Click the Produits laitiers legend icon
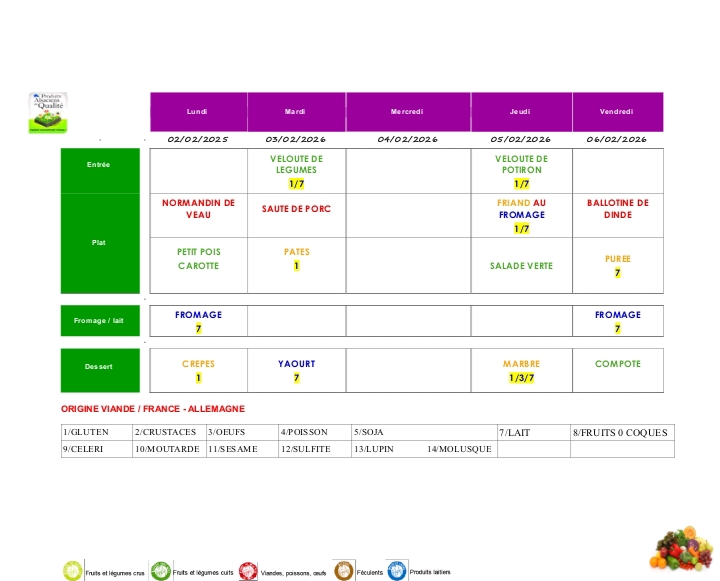The height and width of the screenshot is (581, 720). 397,570
